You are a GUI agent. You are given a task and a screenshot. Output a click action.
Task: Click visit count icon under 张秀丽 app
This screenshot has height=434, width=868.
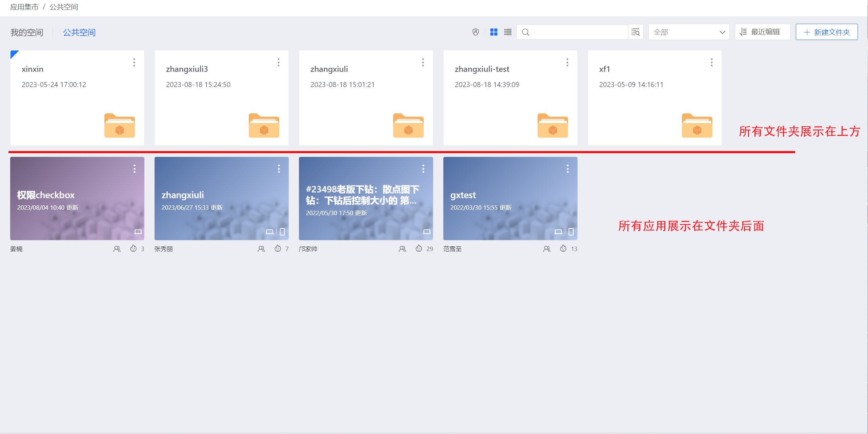[x=278, y=249]
